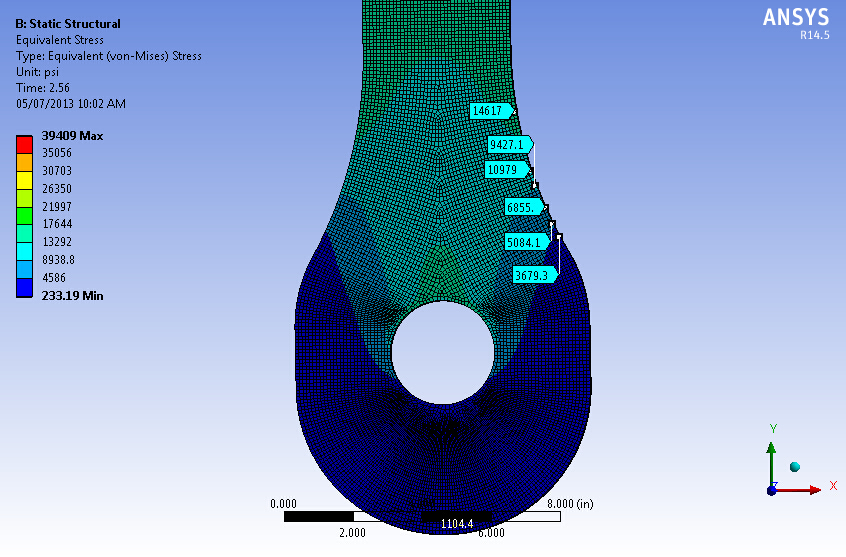846x557 pixels.
Task: Click the cyan isometric sphere on the triad
Action: [x=795, y=466]
